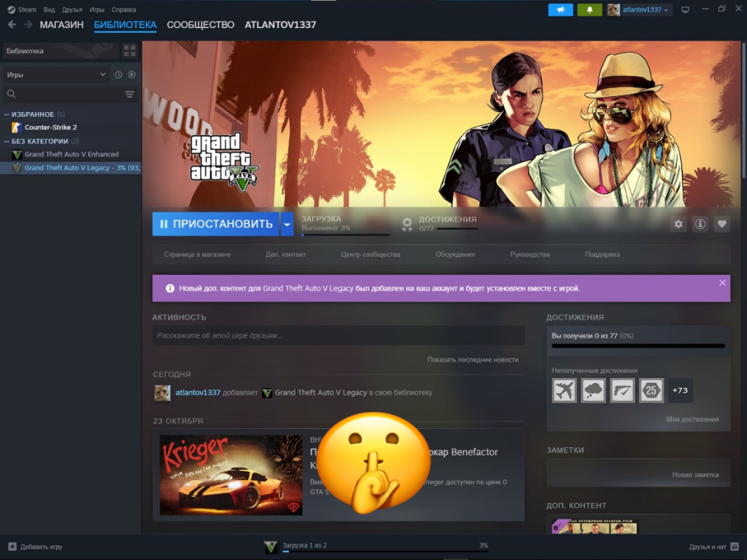Collapse the ИЗБРАННОЕ category
This screenshot has height=560, width=747.
[x=7, y=114]
